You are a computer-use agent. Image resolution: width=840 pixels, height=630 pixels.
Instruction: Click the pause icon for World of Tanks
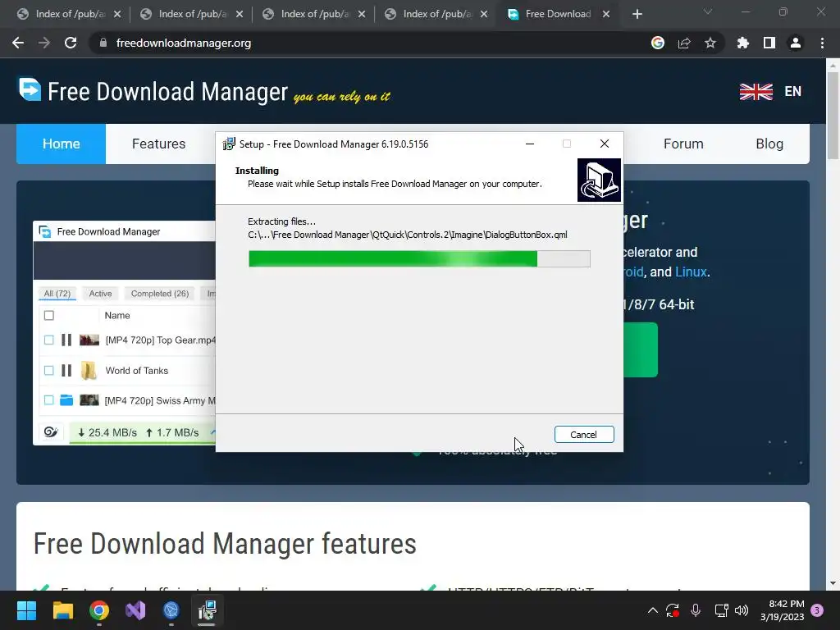click(x=66, y=370)
